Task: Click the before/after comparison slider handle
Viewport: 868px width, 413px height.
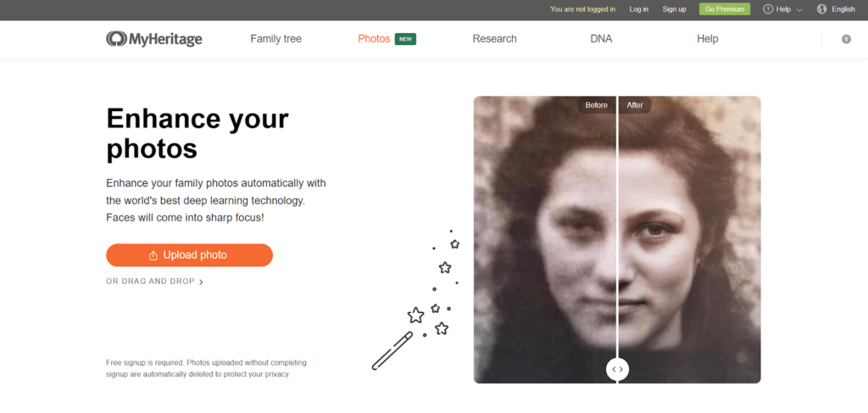Action: [x=617, y=369]
